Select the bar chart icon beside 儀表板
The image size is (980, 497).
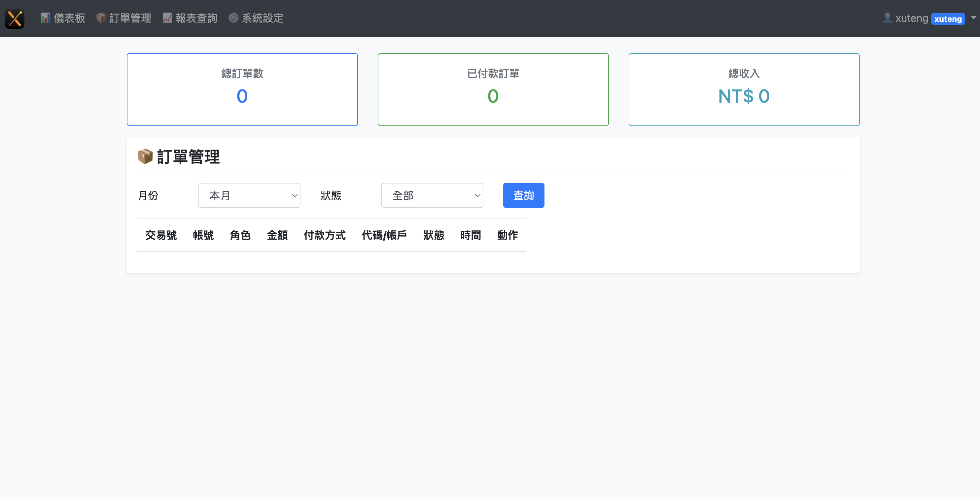pos(45,18)
